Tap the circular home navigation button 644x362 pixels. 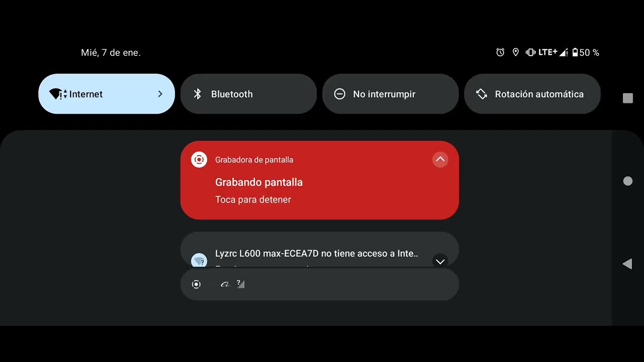(628, 181)
